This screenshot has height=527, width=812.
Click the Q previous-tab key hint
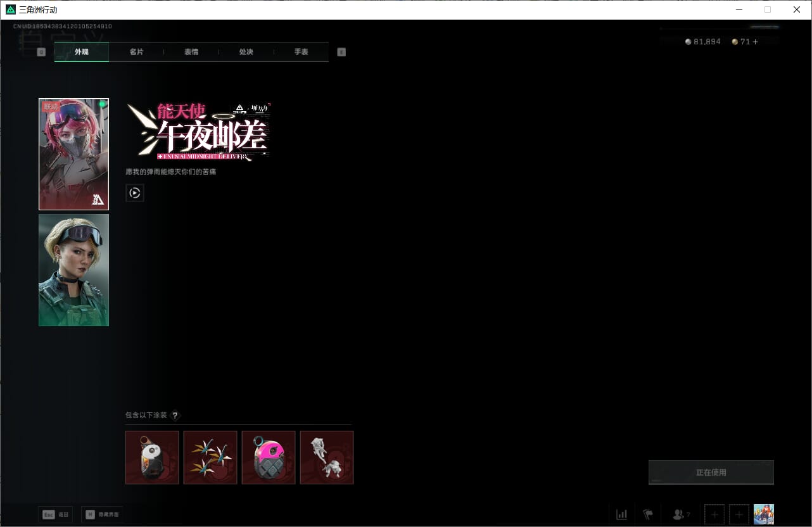41,52
